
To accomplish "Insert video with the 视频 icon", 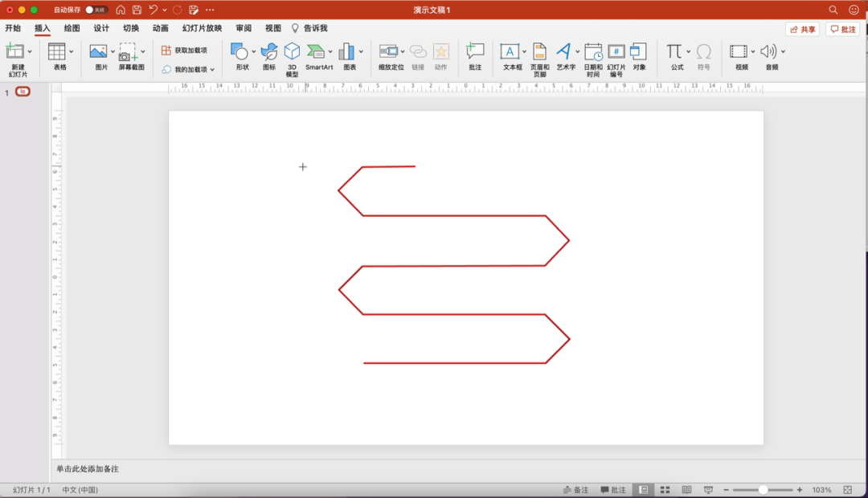I will (739, 51).
